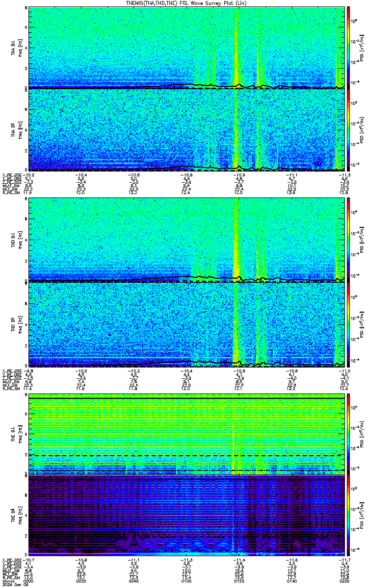
Task: Click the 0140 time tick label
Action: click(292, 581)
